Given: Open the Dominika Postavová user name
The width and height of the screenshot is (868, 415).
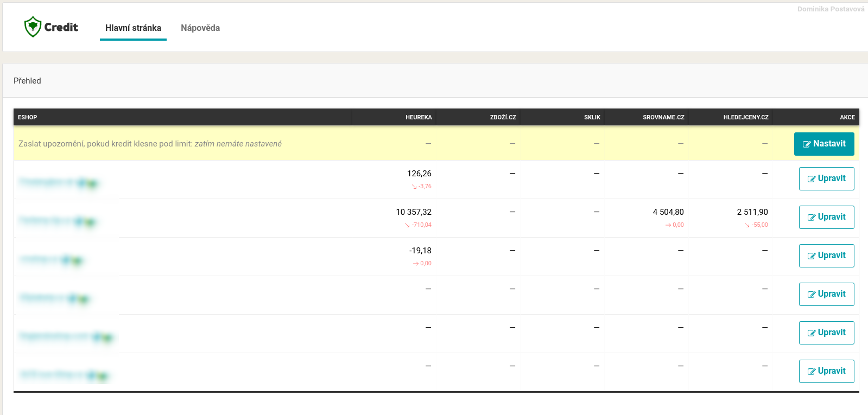Looking at the screenshot, I should [x=831, y=9].
